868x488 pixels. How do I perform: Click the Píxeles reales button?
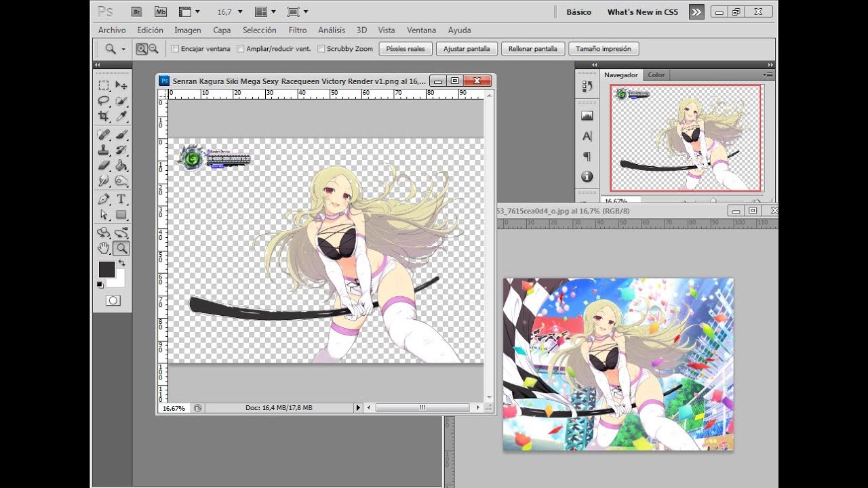tap(406, 49)
